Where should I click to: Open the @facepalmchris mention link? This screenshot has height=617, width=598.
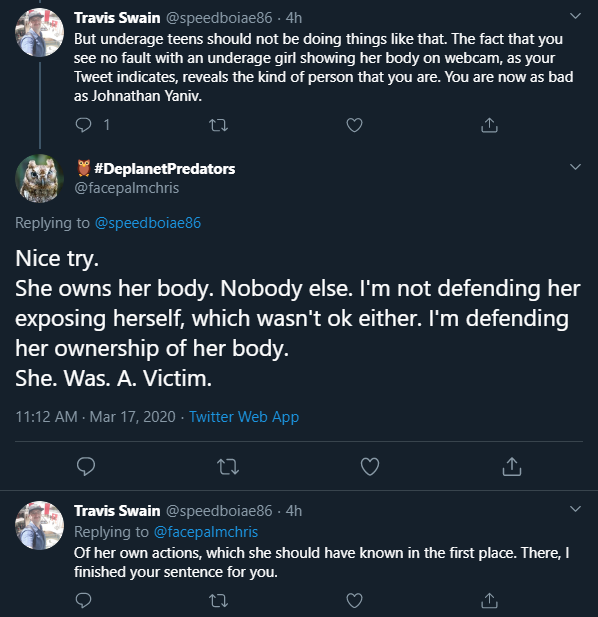[x=206, y=532]
